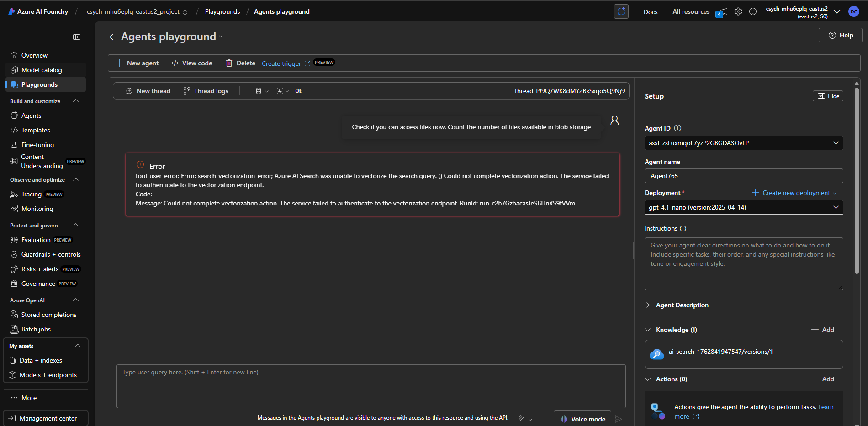The width and height of the screenshot is (868, 426).
Task: Open the settings gear in header
Action: (x=738, y=11)
